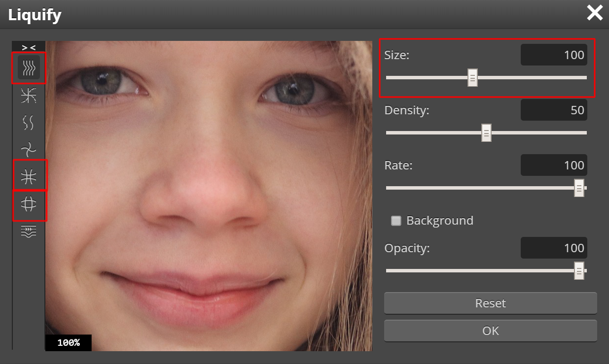Viewport: 609px width, 364px height.
Task: Focus the Opacity value field
Action: [x=554, y=248]
